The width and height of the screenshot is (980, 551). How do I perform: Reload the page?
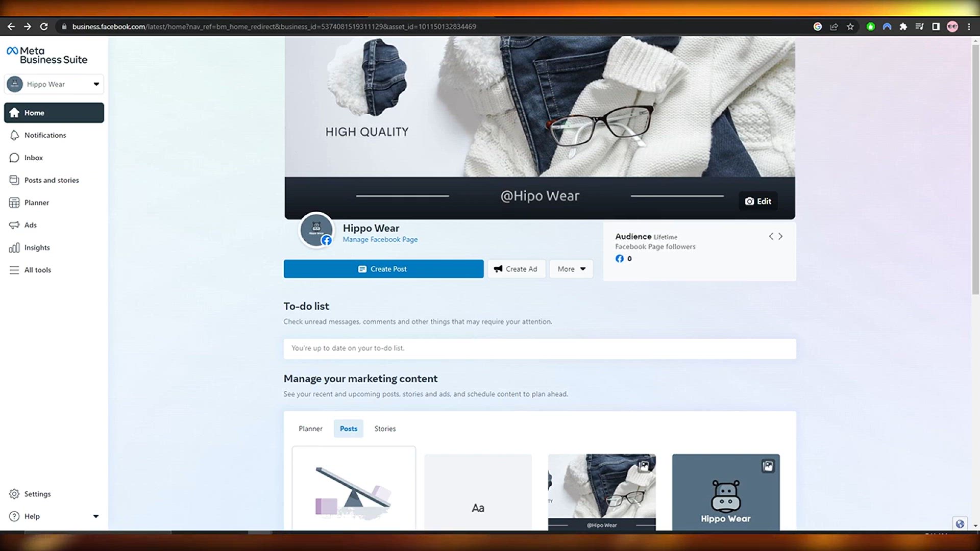click(x=44, y=27)
